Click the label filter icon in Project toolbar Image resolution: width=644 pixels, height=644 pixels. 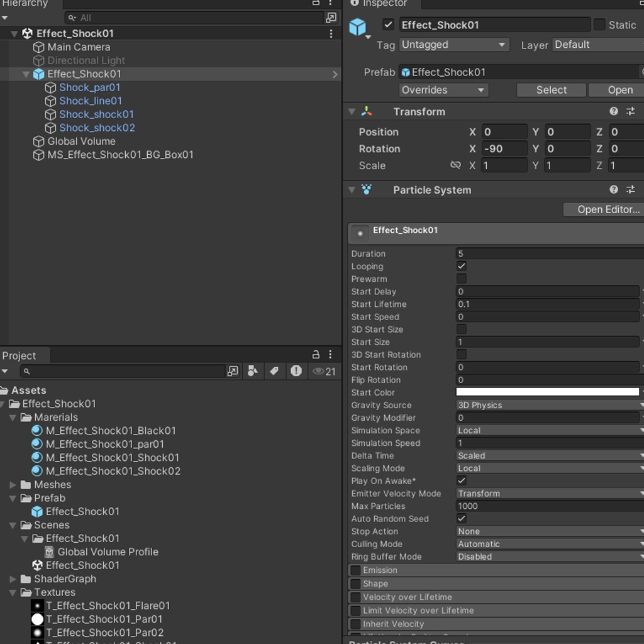(274, 371)
